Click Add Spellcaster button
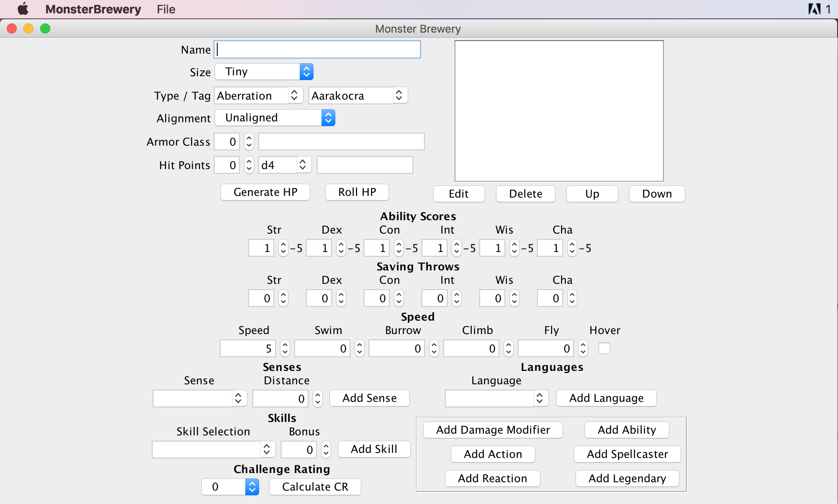 (627, 454)
